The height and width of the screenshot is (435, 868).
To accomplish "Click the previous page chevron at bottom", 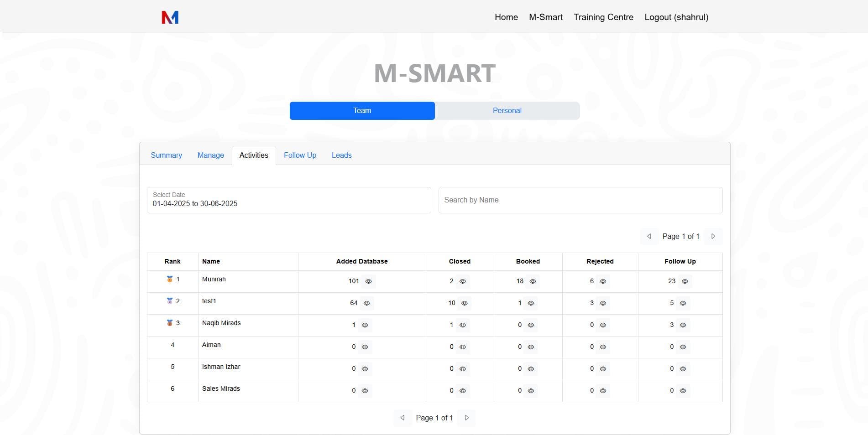I will (403, 418).
